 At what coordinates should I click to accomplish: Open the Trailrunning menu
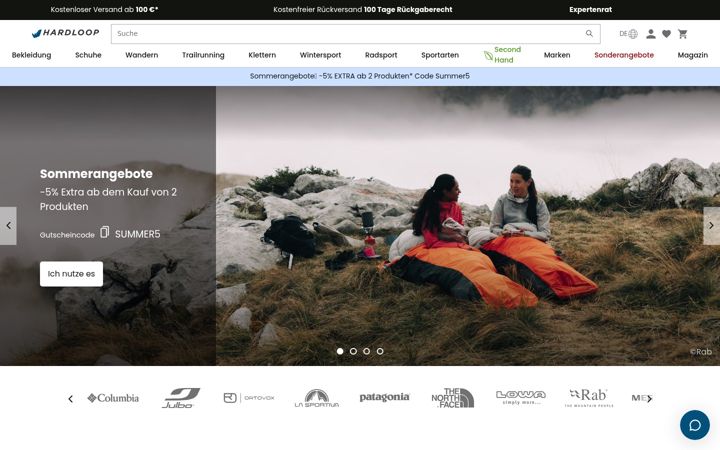[x=203, y=55]
